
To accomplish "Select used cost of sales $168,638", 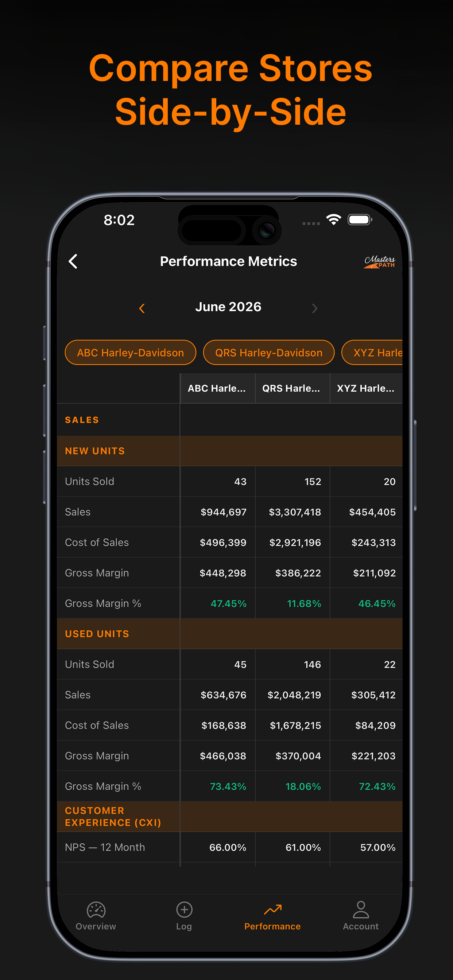I will (224, 726).
